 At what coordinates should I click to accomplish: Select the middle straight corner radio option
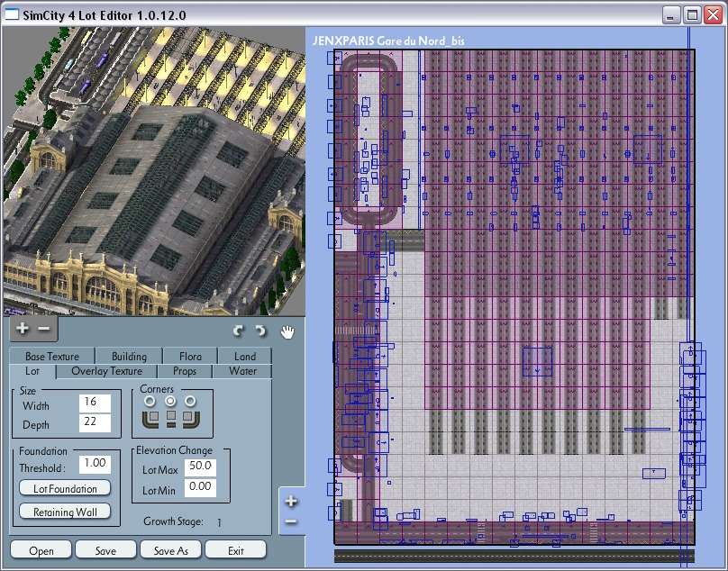(x=170, y=401)
